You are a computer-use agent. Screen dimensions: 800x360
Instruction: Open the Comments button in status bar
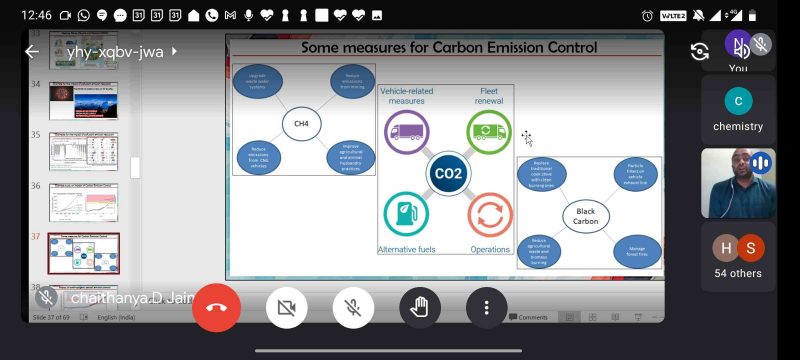click(x=529, y=317)
